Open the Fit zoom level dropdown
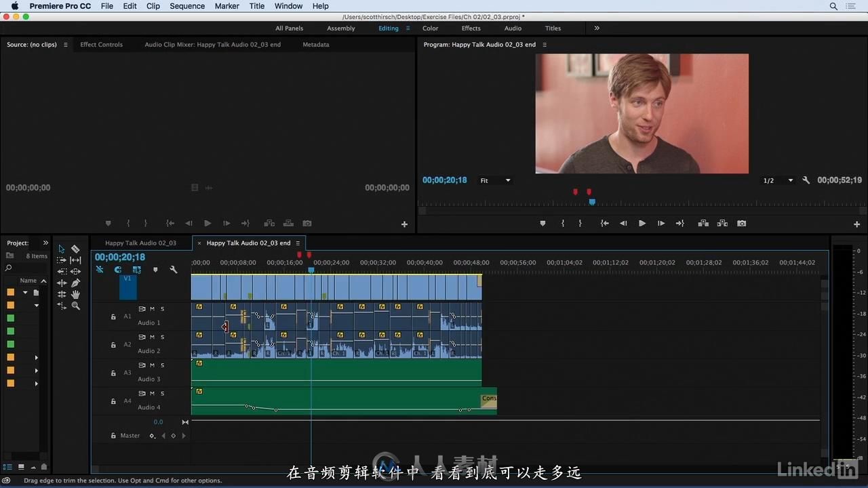 point(496,180)
